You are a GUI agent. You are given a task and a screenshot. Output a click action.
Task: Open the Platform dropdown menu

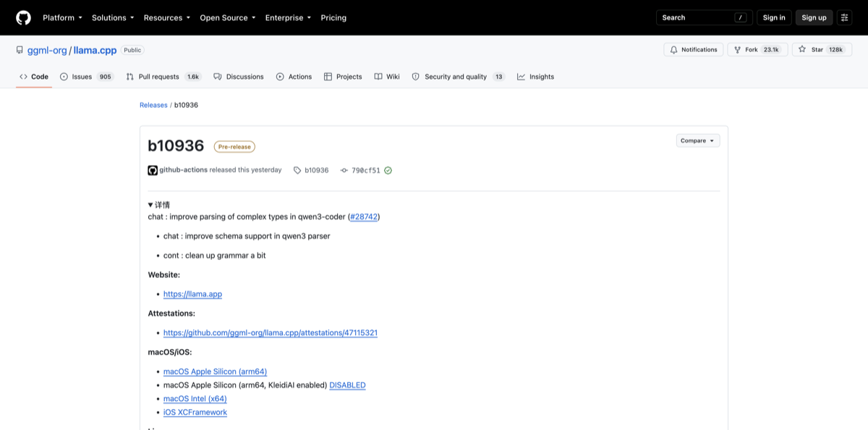pos(62,17)
